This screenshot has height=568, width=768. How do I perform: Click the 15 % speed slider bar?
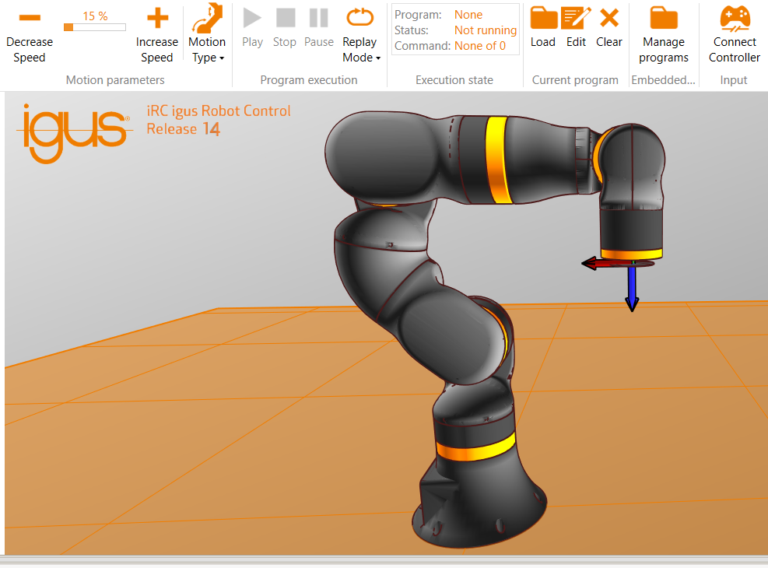click(95, 27)
